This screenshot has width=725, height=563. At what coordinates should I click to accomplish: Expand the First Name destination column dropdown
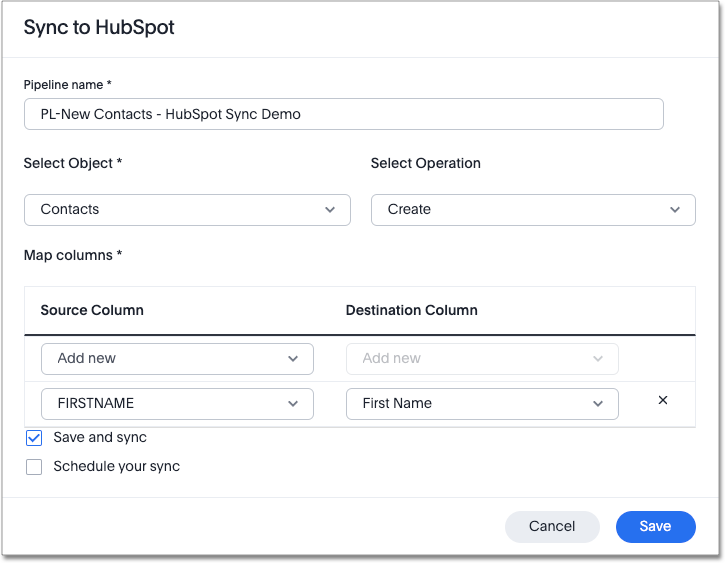pos(481,404)
